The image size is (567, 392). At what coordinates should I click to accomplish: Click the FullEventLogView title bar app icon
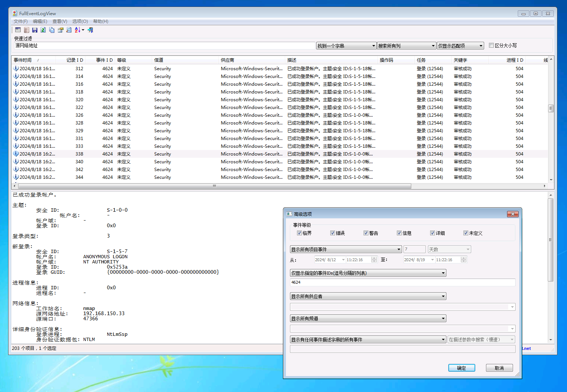[15, 13]
